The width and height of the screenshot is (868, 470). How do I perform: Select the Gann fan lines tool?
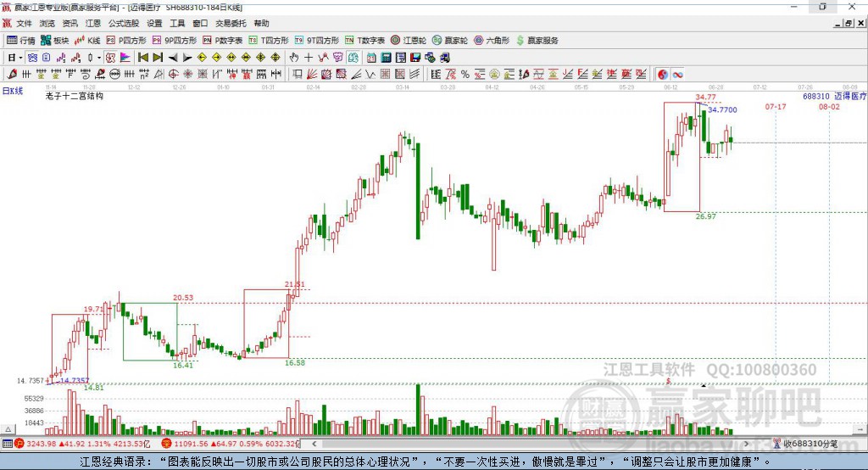pyautogui.click(x=312, y=75)
